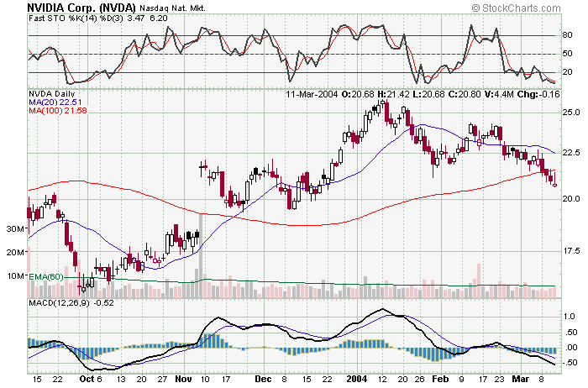588x388 pixels.
Task: Select the blue MA(20) 22.51 legend
Action: [x=55, y=102]
